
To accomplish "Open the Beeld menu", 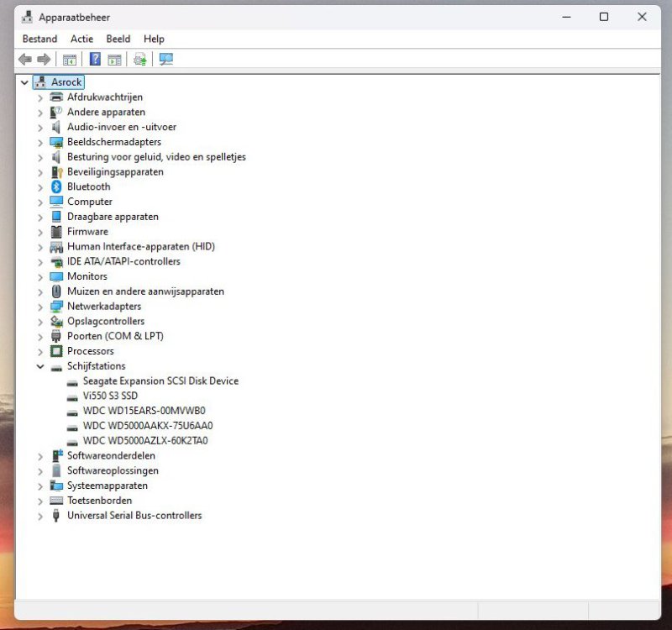I will (x=118, y=39).
